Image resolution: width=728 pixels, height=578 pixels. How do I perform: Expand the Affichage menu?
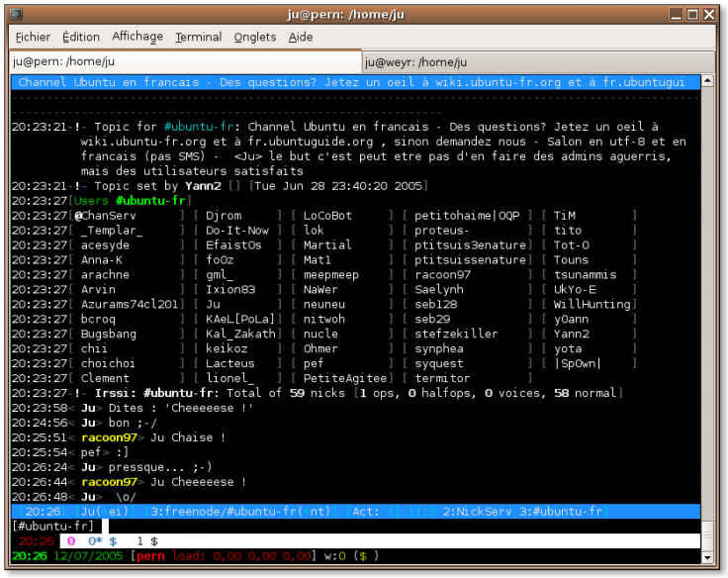point(137,38)
